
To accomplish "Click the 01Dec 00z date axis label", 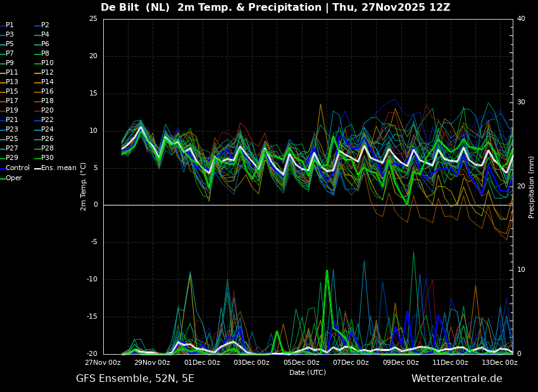I will tap(203, 362).
